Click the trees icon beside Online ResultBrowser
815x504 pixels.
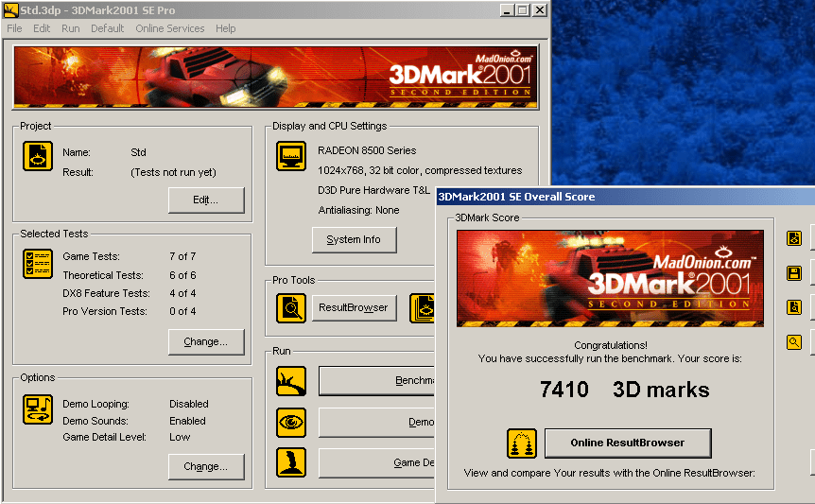point(522,443)
